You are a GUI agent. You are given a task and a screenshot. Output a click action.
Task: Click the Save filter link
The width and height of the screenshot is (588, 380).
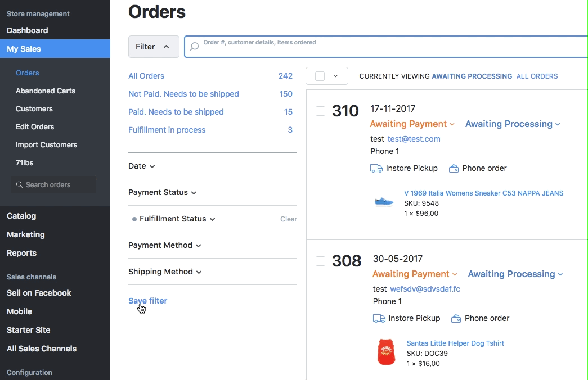(147, 301)
